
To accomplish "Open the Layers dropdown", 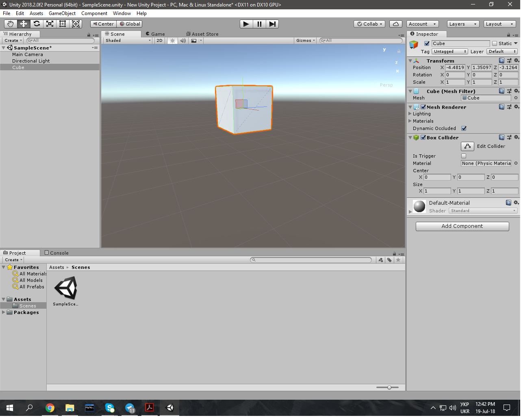I will click(463, 24).
